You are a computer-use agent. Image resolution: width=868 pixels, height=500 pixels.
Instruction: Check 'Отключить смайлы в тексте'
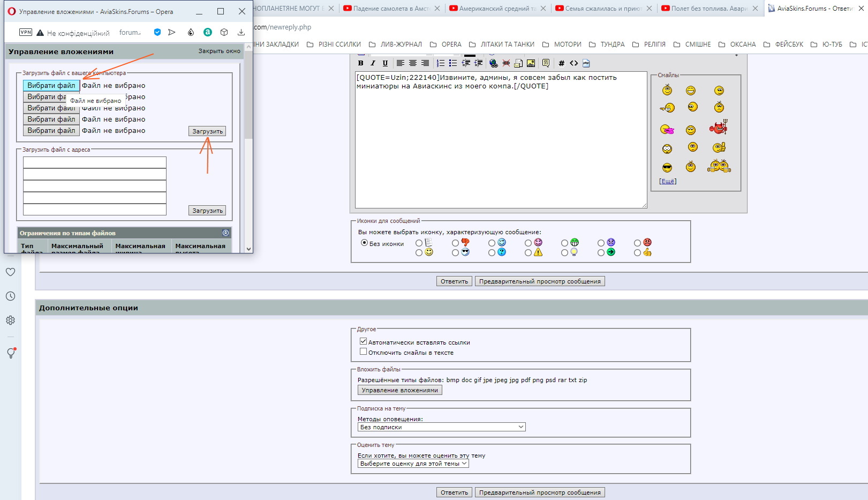tap(364, 352)
